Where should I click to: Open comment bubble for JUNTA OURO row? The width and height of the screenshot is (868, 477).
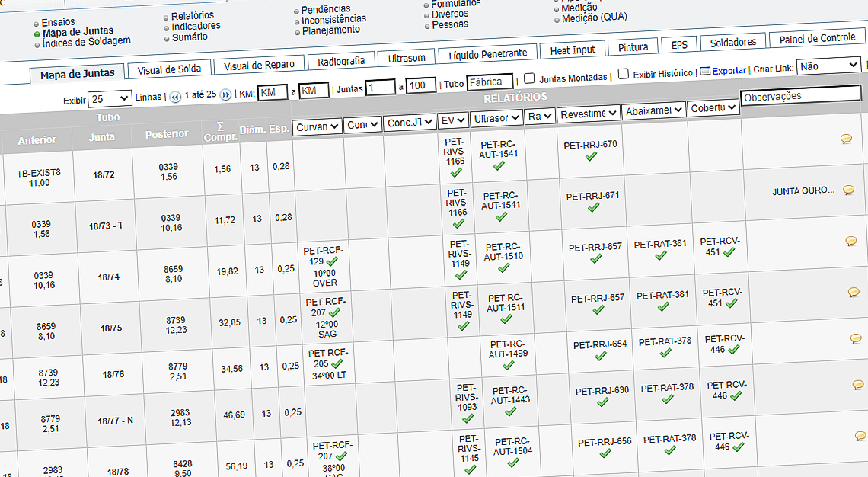[x=848, y=190]
